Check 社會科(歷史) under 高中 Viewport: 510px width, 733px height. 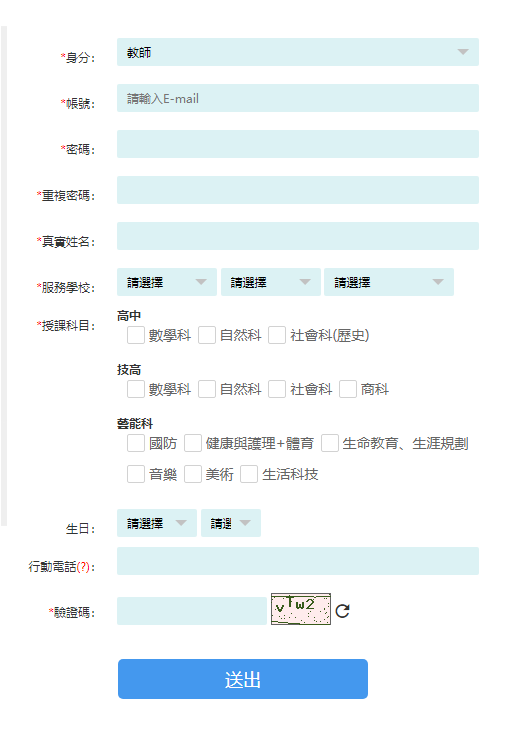[277, 335]
